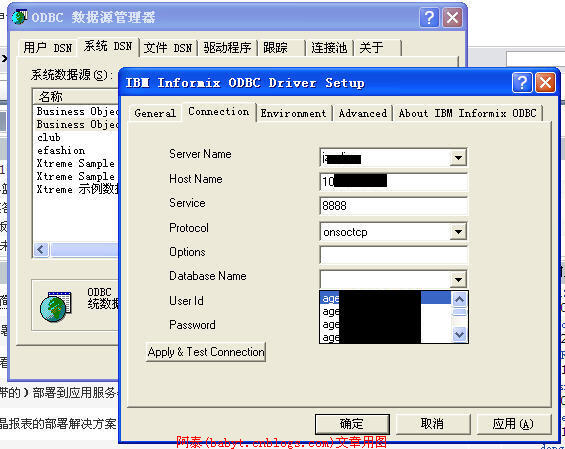
Task: Click the 确定 button
Action: tap(352, 424)
